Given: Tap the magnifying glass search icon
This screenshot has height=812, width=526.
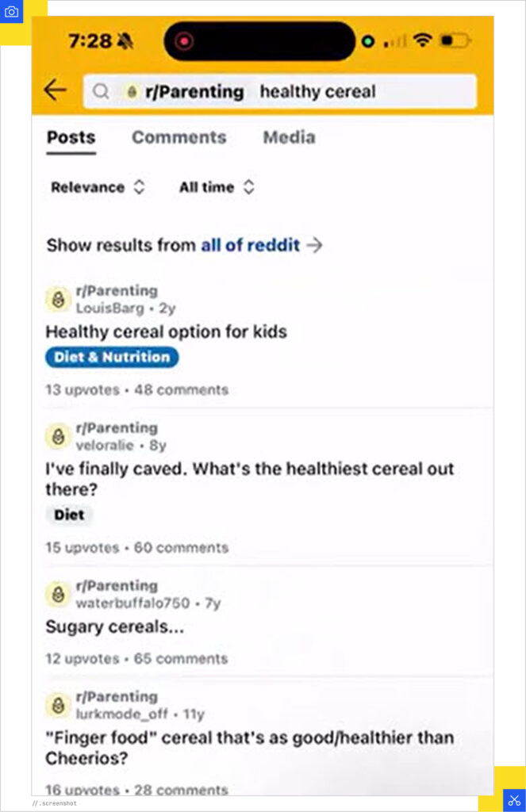Looking at the screenshot, I should [101, 91].
